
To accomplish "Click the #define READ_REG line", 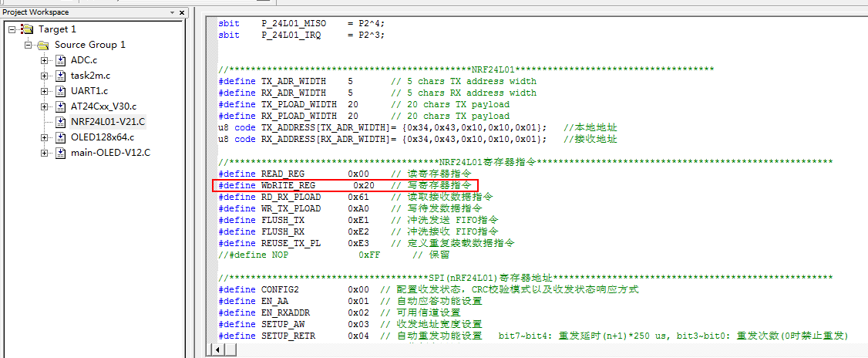I will (345, 174).
